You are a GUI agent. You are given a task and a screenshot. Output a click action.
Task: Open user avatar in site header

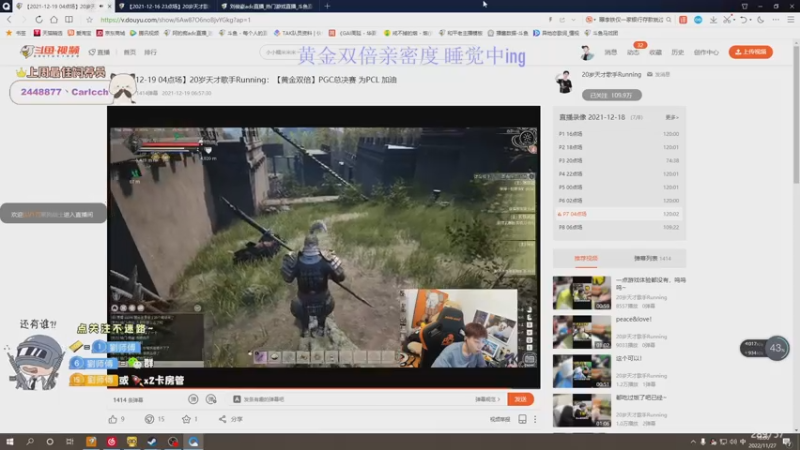[587, 52]
